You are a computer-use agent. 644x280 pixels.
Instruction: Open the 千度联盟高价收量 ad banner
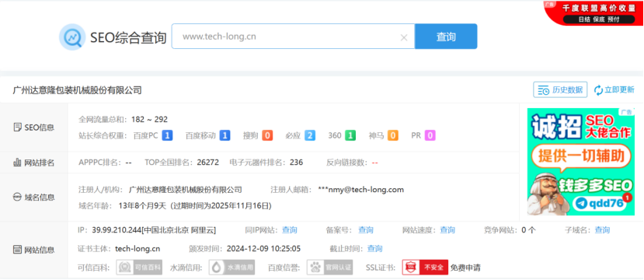click(x=594, y=13)
